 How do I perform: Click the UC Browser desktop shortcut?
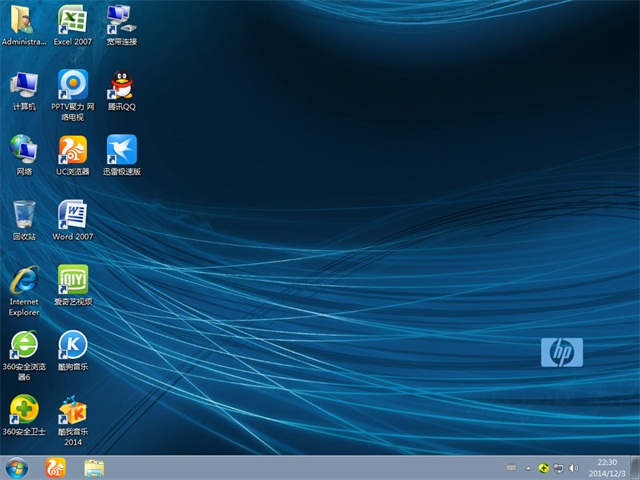tap(72, 150)
